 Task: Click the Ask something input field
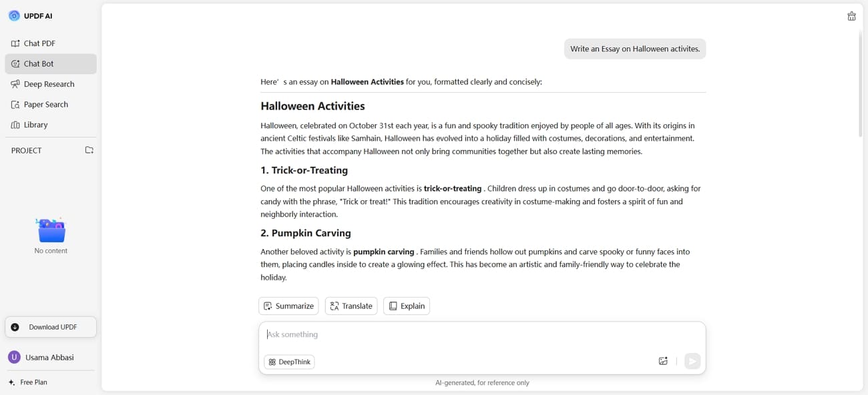[467, 335]
